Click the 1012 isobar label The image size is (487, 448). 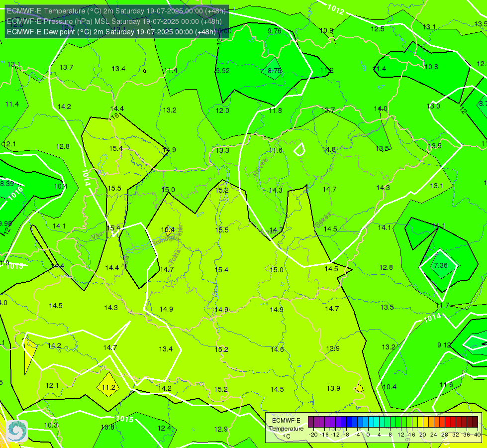pos(336,9)
